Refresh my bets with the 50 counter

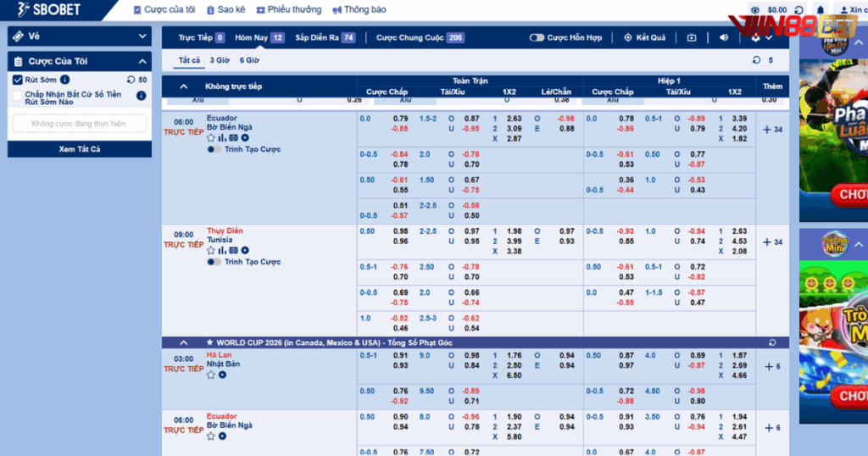click(131, 80)
